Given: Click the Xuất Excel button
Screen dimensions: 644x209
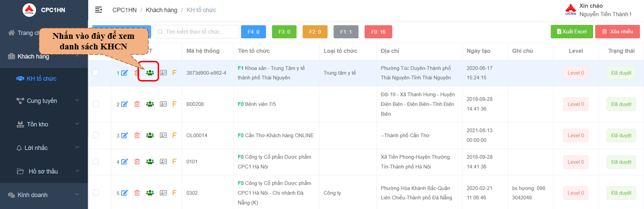Looking at the screenshot, I should pyautogui.click(x=571, y=32).
